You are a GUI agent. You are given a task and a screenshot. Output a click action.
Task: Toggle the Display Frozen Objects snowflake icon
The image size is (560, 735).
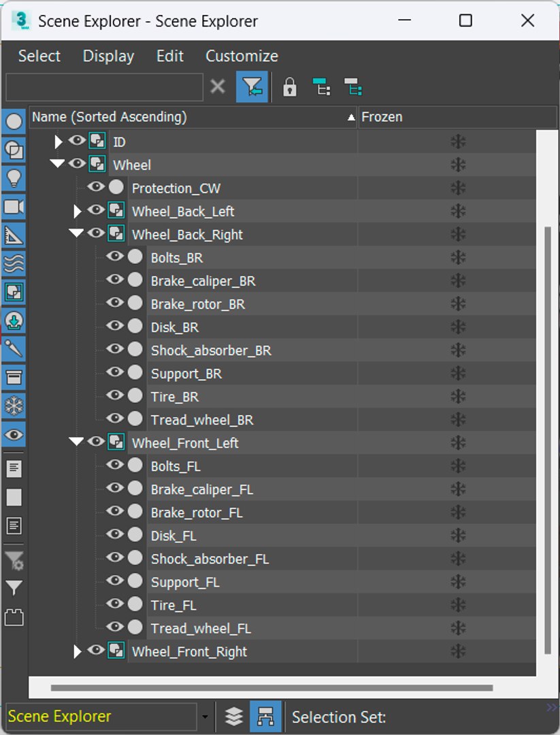click(14, 406)
